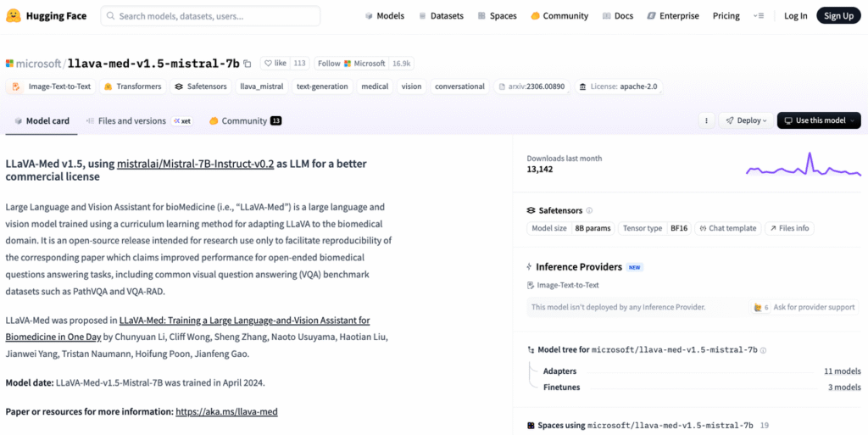This screenshot has width=868, height=435.
Task: Copy the model name with the copy icon
Action: [x=248, y=64]
